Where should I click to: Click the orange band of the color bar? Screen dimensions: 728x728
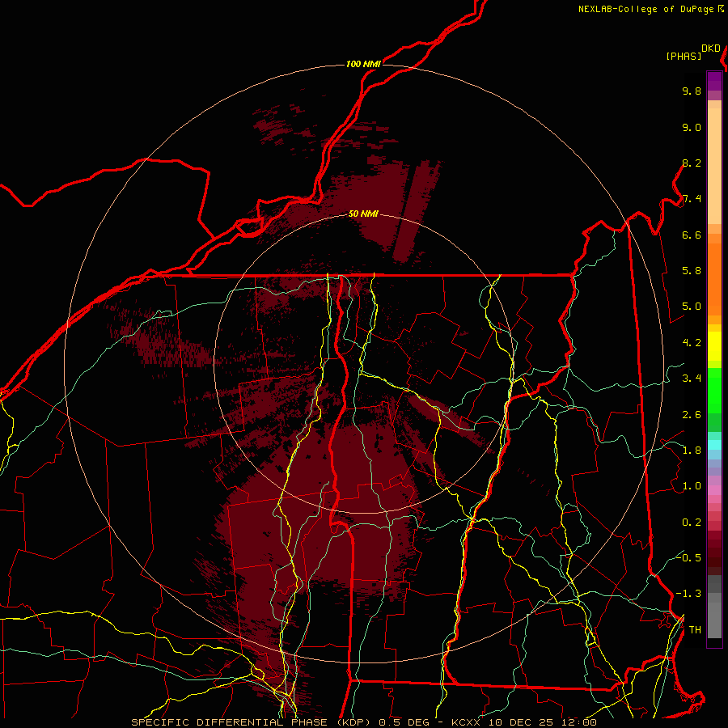(714, 280)
